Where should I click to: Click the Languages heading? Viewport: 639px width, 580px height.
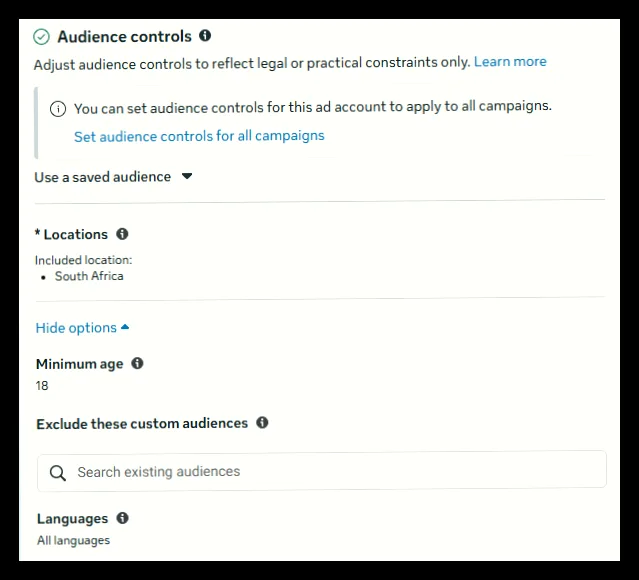[x=73, y=518]
